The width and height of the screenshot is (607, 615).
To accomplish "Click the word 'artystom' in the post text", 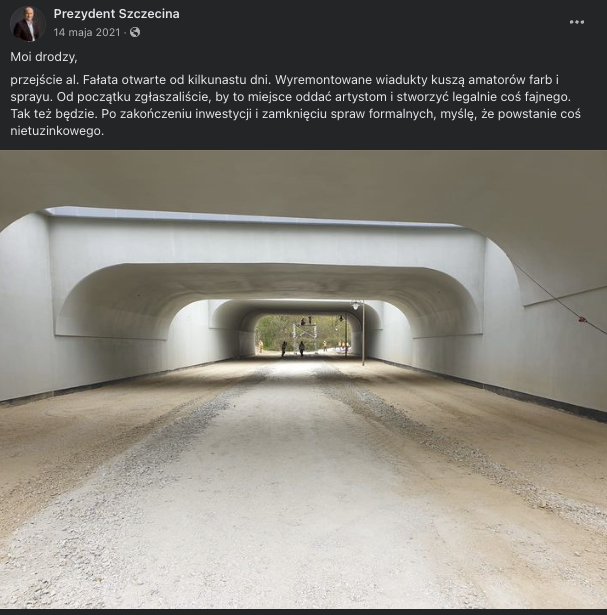I will (x=361, y=97).
